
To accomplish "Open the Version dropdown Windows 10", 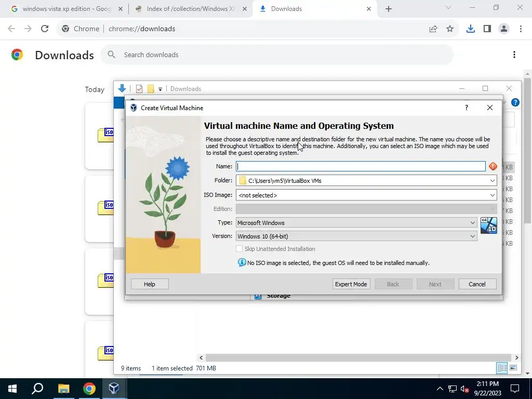I will [x=356, y=236].
